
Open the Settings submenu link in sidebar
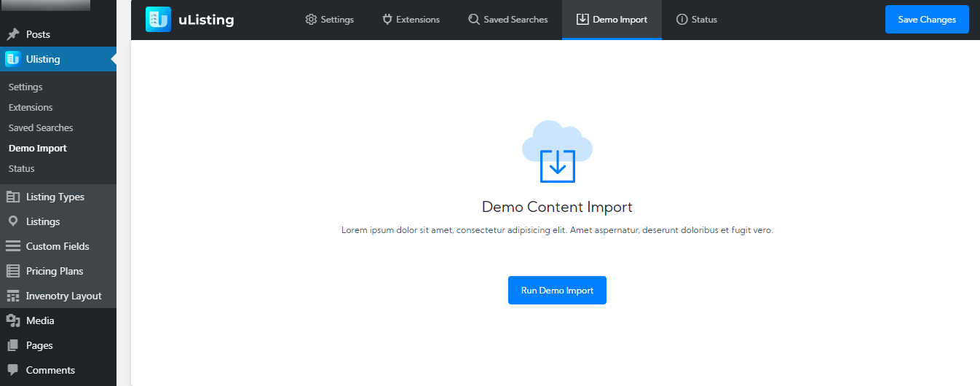tap(25, 87)
